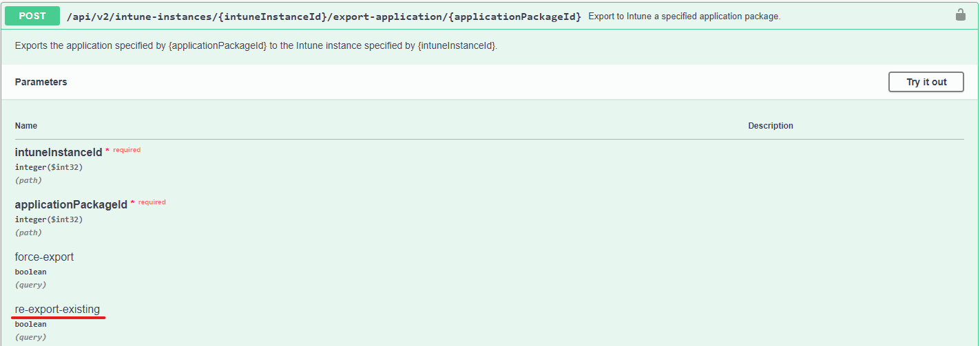Click the underlined re-export-existing parameter name
This screenshot has width=980, height=346.
pyautogui.click(x=57, y=309)
